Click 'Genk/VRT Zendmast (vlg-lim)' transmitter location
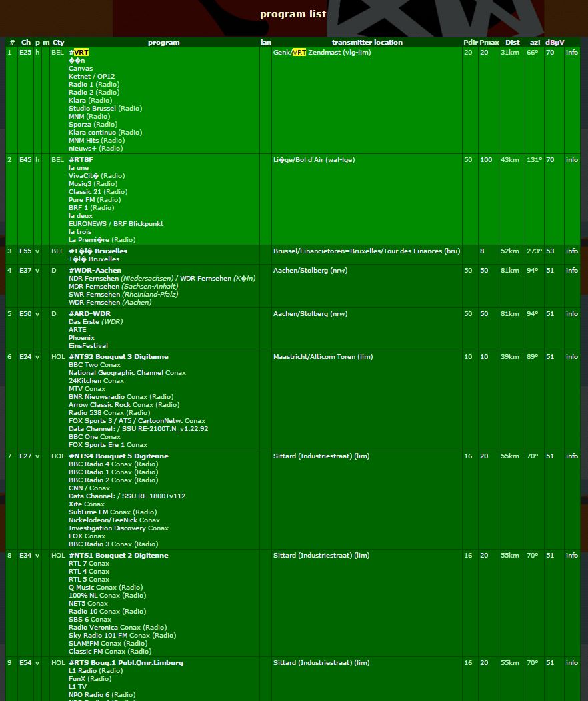588x701 pixels. coord(322,52)
